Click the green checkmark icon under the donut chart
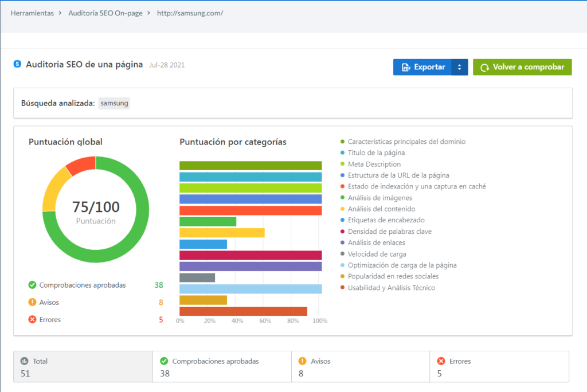This screenshot has height=392, width=587. (x=32, y=285)
